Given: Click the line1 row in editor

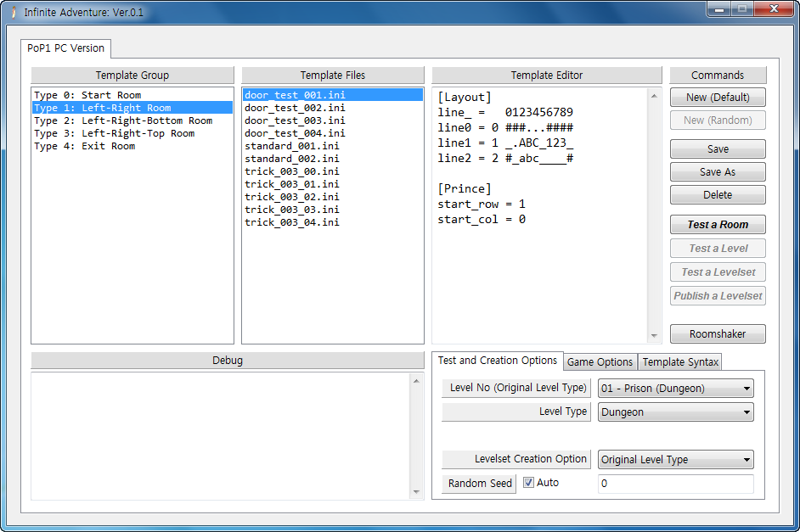Looking at the screenshot, I should (505, 143).
